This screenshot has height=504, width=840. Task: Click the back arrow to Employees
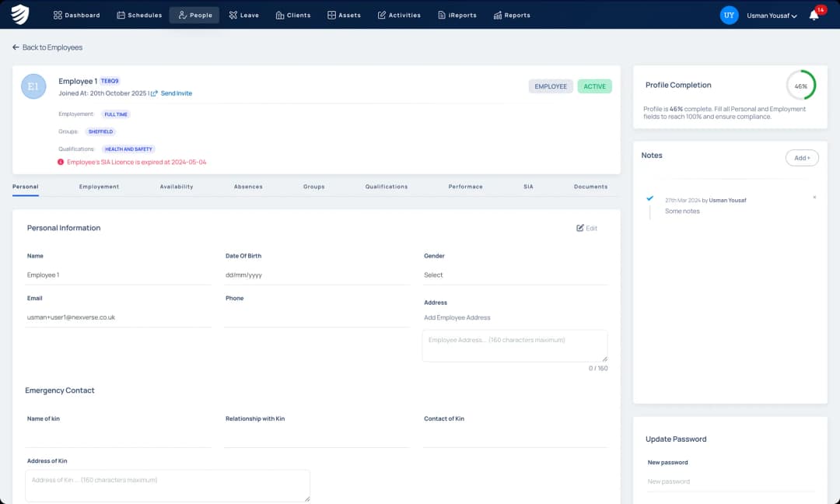pos(16,47)
